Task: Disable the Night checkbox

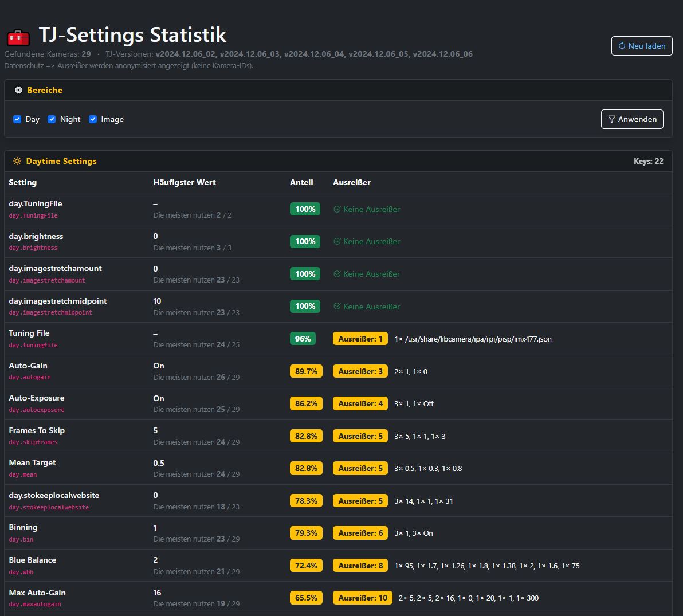Action: tap(52, 119)
